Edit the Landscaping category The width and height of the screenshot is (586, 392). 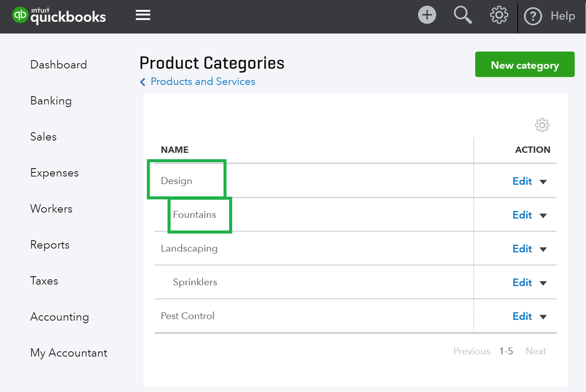point(522,249)
